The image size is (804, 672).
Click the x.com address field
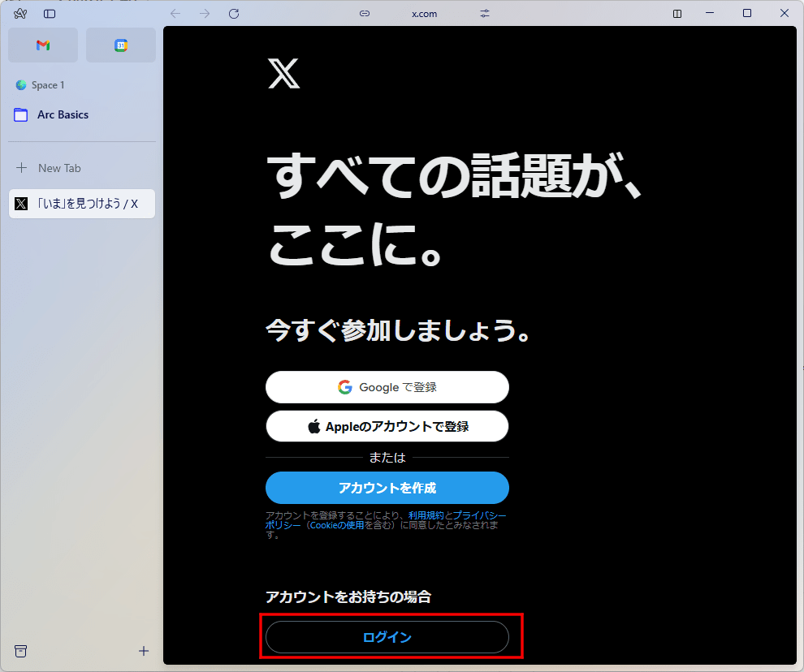pos(424,13)
